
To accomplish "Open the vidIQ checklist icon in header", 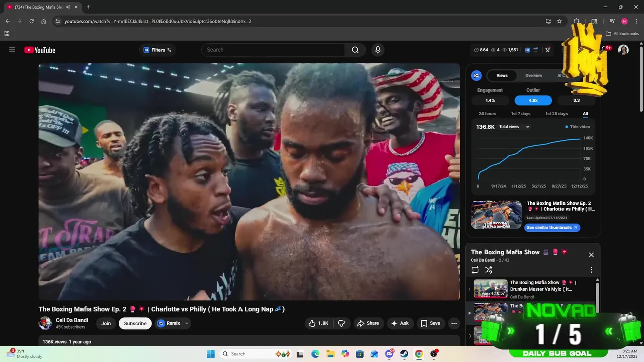I will (x=536, y=50).
